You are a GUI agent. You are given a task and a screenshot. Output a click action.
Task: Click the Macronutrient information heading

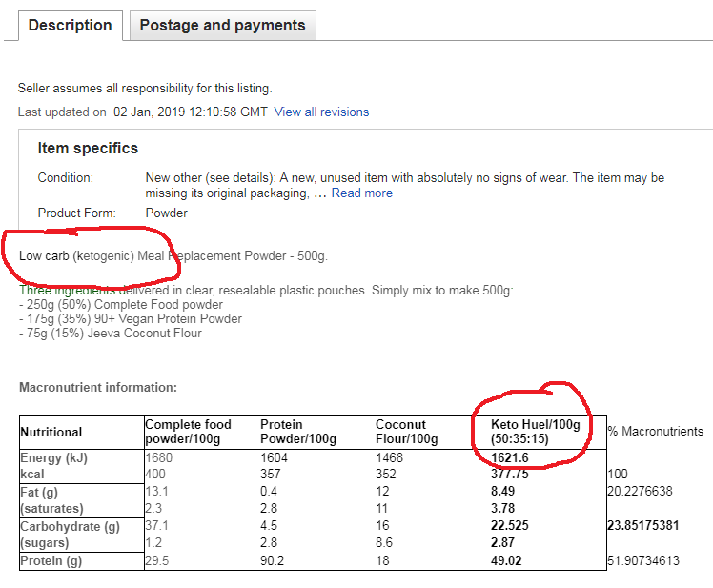[x=97, y=388]
